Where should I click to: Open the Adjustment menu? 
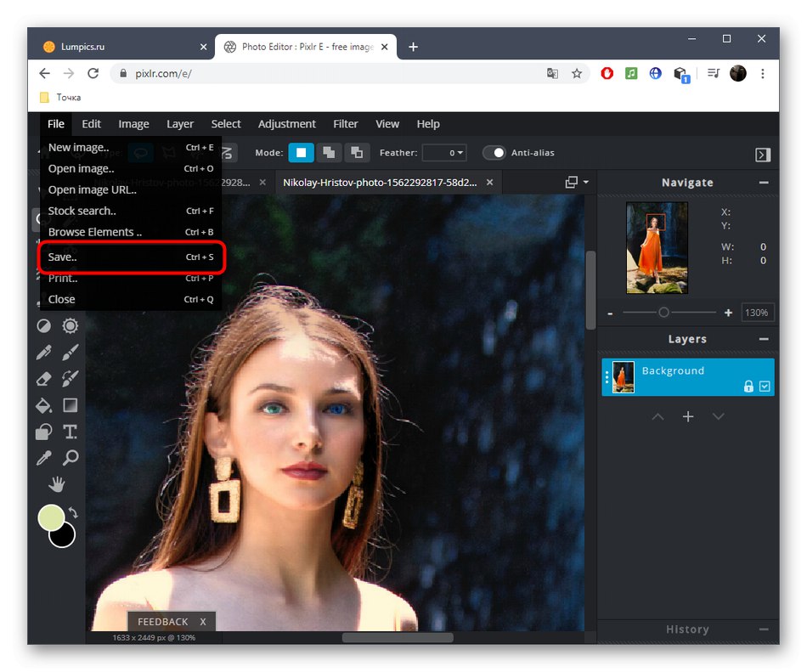tap(286, 124)
